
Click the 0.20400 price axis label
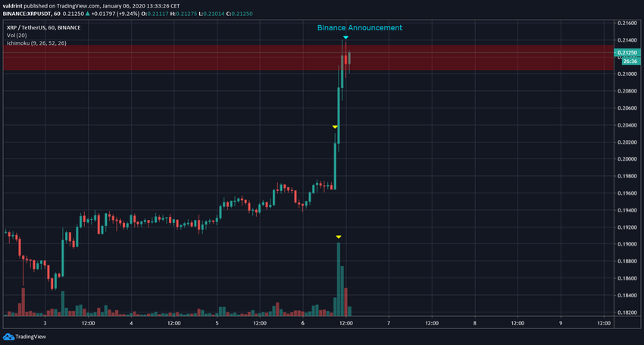pyautogui.click(x=627, y=125)
